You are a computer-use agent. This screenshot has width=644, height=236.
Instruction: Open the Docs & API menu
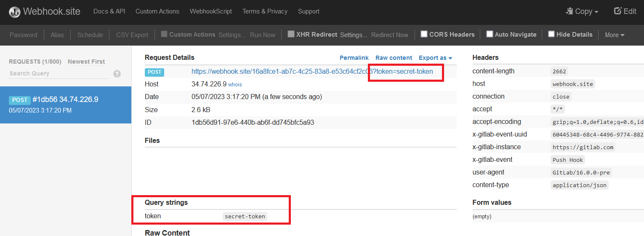coord(109,11)
